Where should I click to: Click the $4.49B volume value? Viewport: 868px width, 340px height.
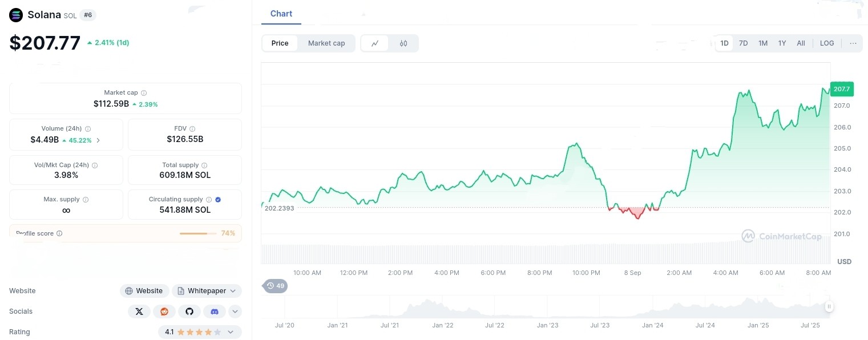pos(45,140)
